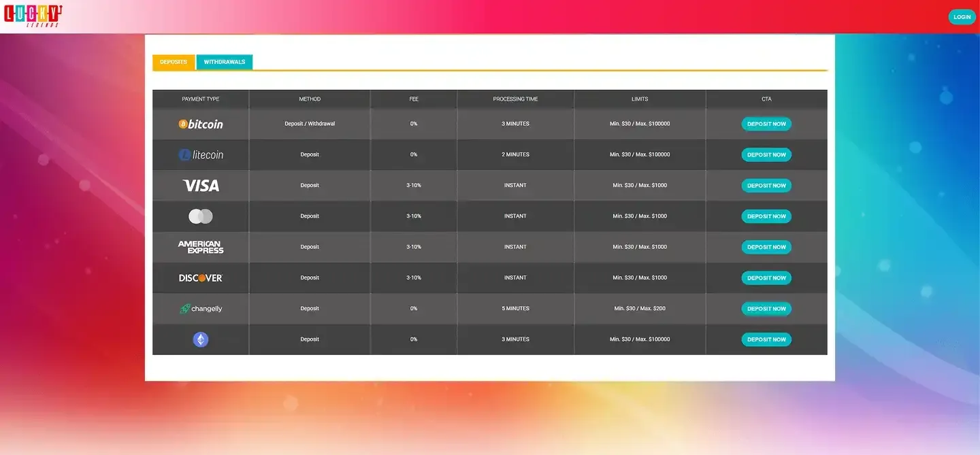Click the Limits column header
This screenshot has height=455, width=980.
pos(640,99)
